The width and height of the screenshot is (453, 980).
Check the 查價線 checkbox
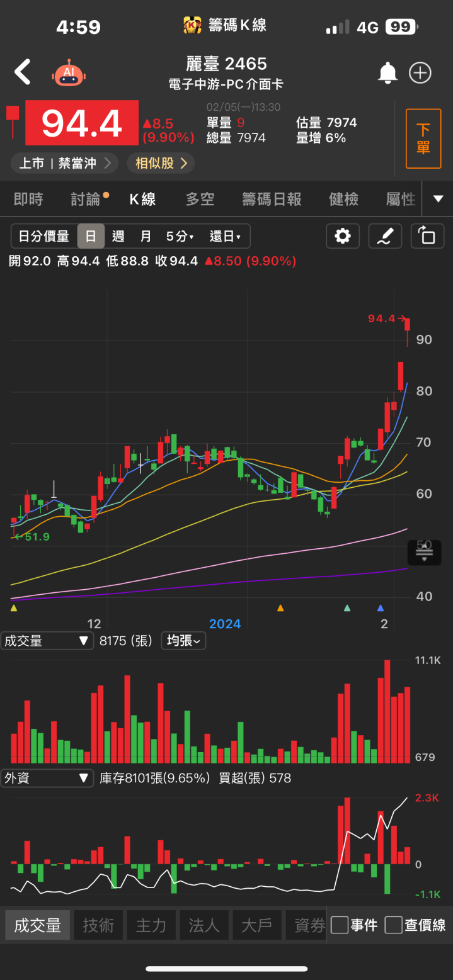pyautogui.click(x=394, y=925)
